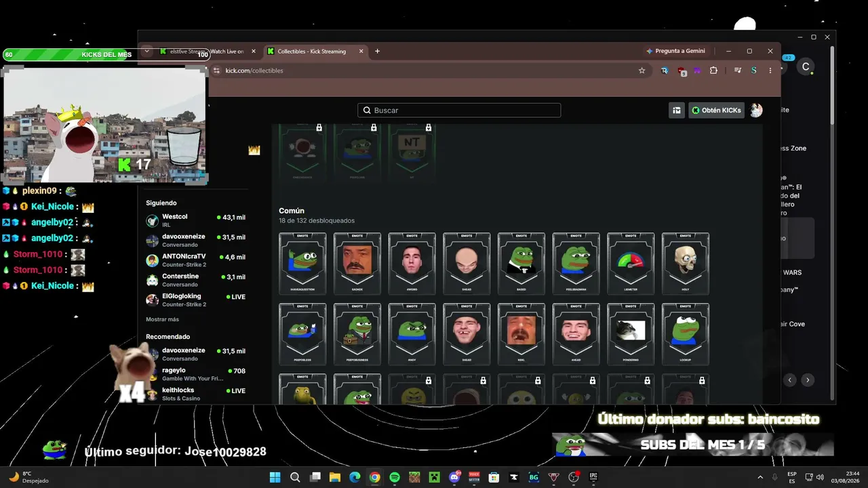Open Westcol channel in Siguiendo list
The height and width of the screenshot is (488, 868).
click(196, 220)
